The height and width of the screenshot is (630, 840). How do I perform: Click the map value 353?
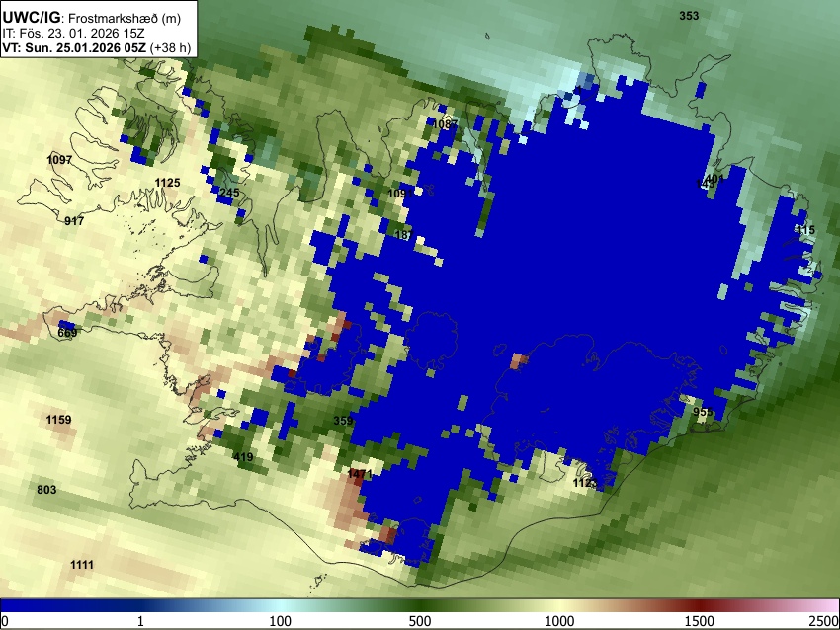[x=689, y=16]
